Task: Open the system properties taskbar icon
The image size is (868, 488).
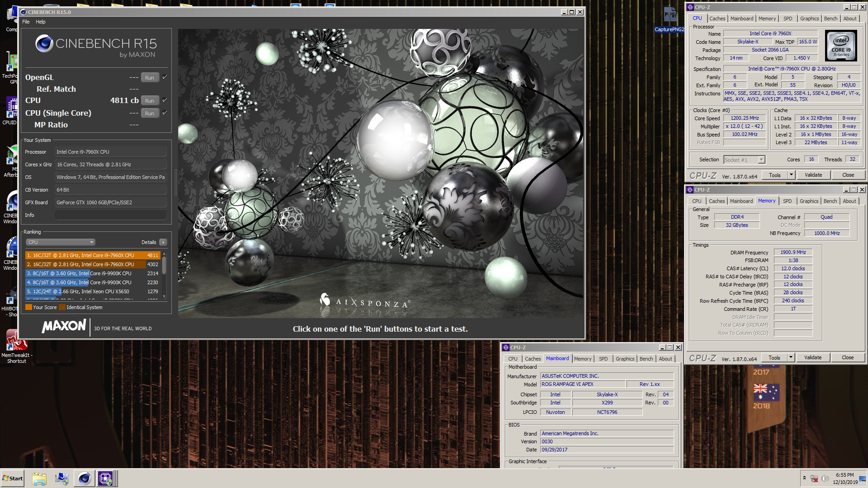Action: coord(61,479)
